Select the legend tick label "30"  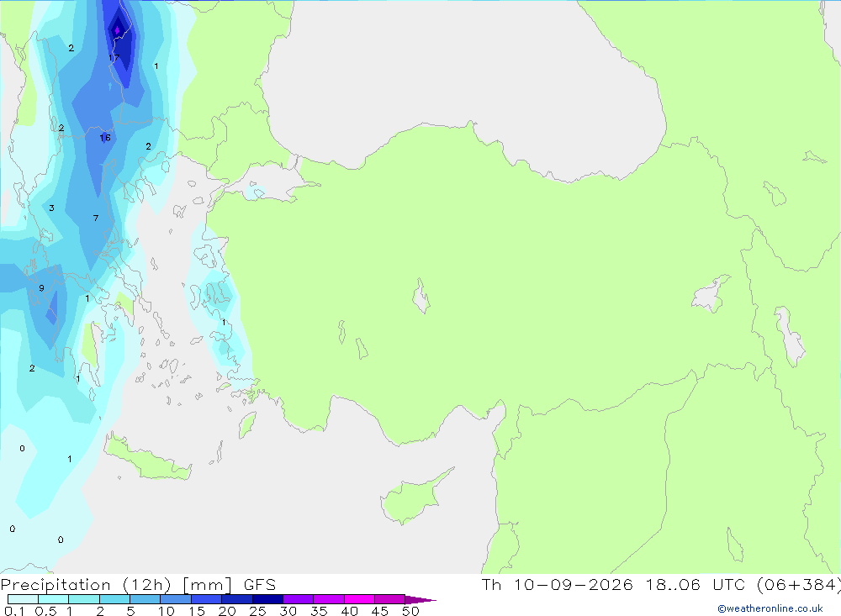tap(288, 611)
